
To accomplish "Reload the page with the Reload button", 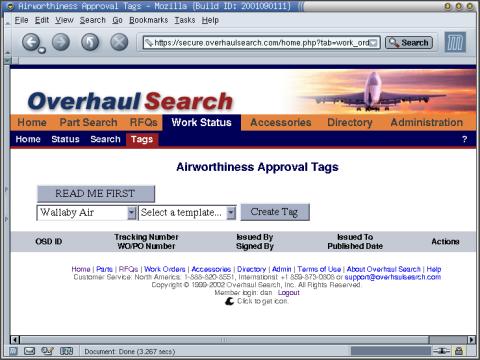I will pos(90,42).
